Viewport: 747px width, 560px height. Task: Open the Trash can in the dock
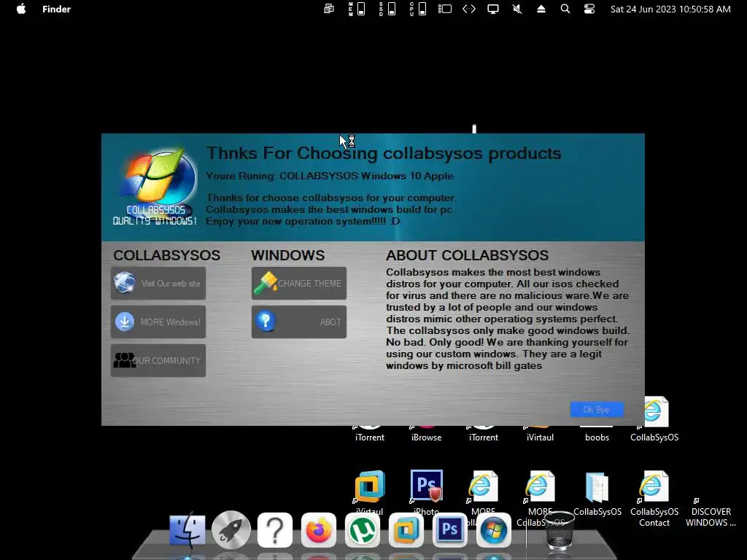click(558, 531)
